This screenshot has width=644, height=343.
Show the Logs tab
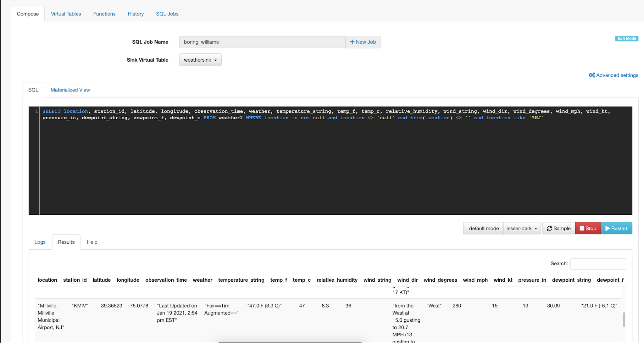[x=40, y=242]
